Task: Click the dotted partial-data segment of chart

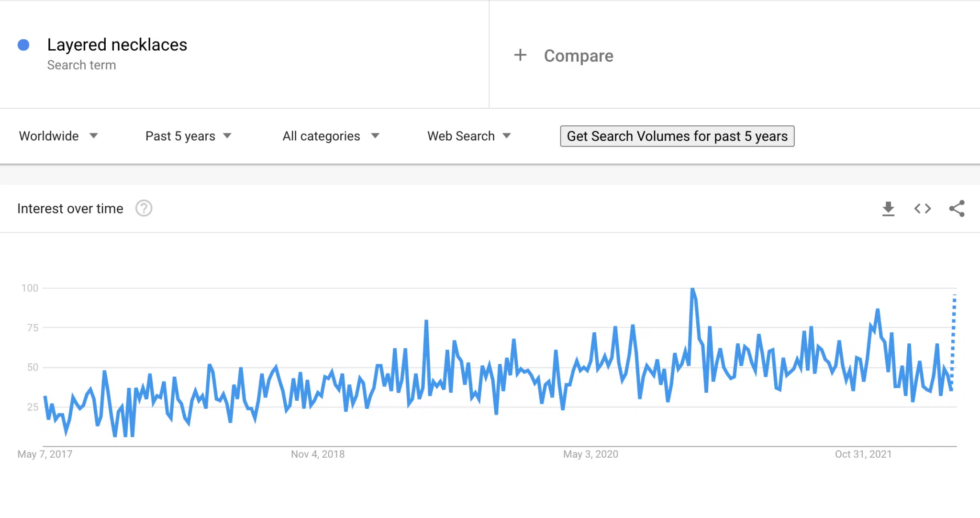Action: 953,340
